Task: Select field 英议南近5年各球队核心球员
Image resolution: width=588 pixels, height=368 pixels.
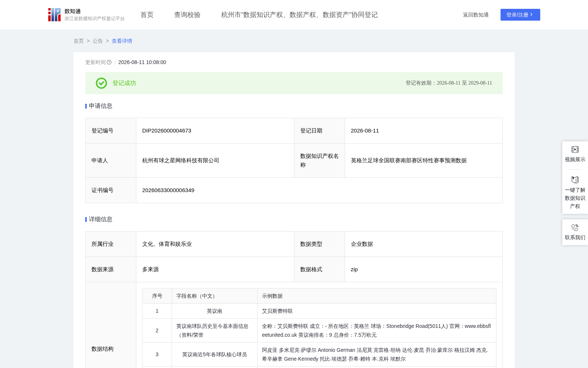Action: point(215,354)
